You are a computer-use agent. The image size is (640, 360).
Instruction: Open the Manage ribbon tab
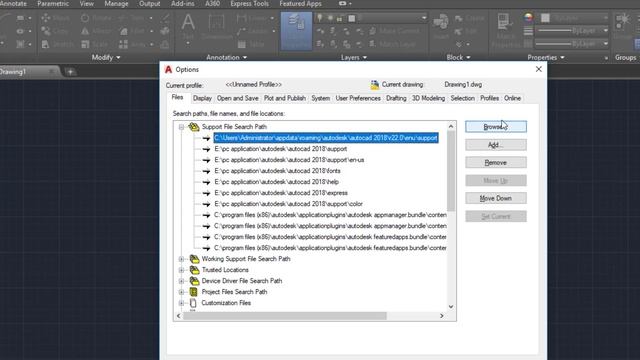tap(116, 4)
